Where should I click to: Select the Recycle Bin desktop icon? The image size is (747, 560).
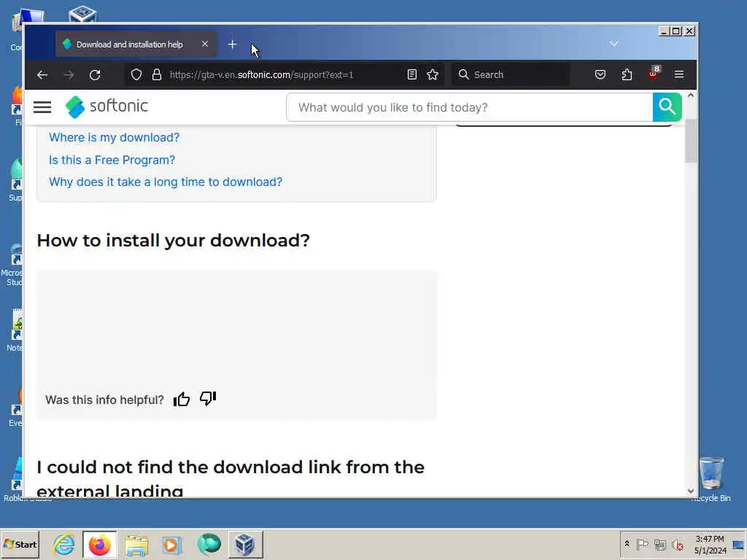click(711, 478)
